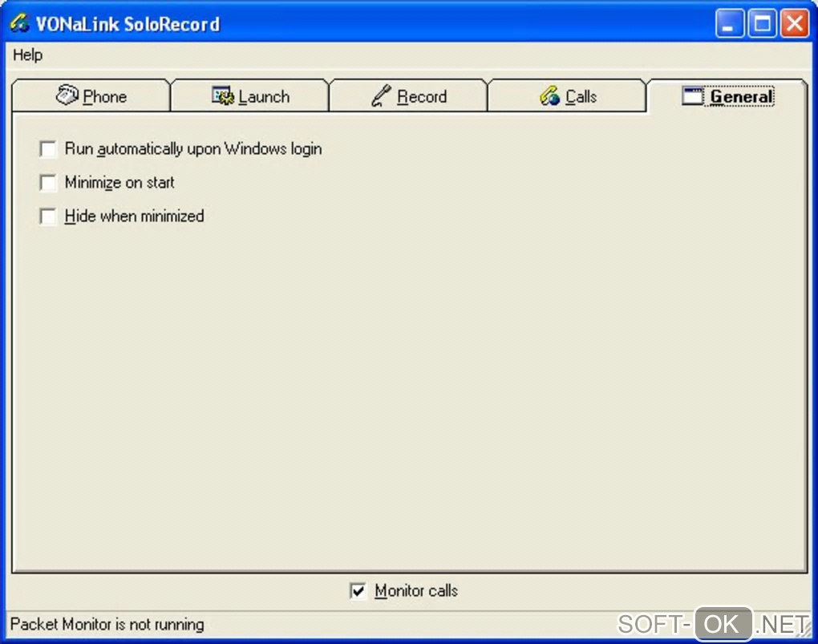Minimize the SoloRecord window

tap(729, 23)
